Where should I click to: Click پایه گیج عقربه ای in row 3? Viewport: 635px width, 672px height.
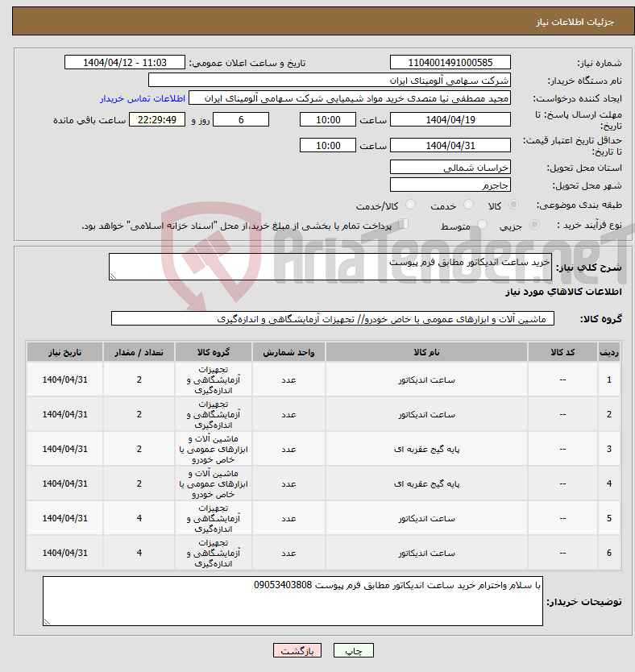427,449
